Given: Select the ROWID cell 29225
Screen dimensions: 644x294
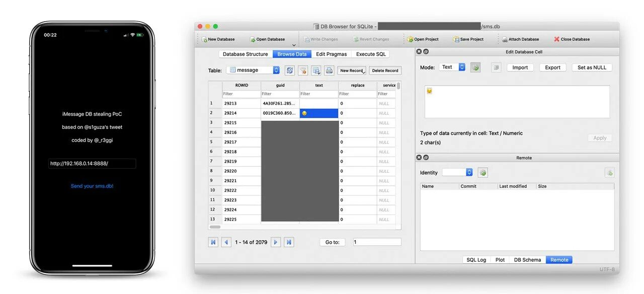Looking at the screenshot, I should point(242,219).
